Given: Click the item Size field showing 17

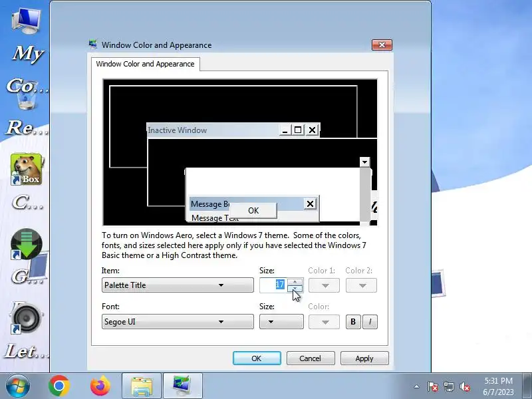Looking at the screenshot, I should point(273,285).
